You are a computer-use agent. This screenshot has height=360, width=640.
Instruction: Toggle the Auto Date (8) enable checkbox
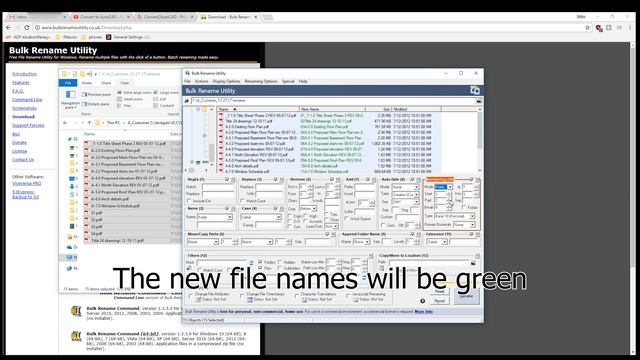pos(412,180)
